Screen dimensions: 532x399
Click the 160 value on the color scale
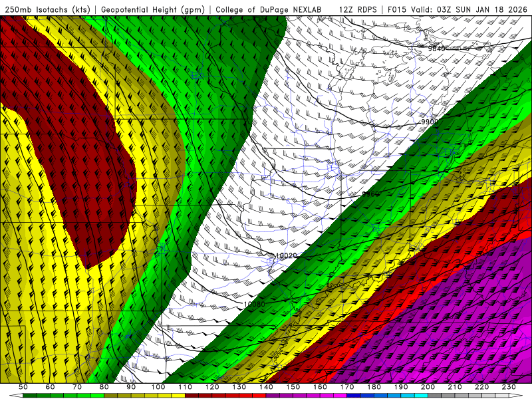(321, 387)
